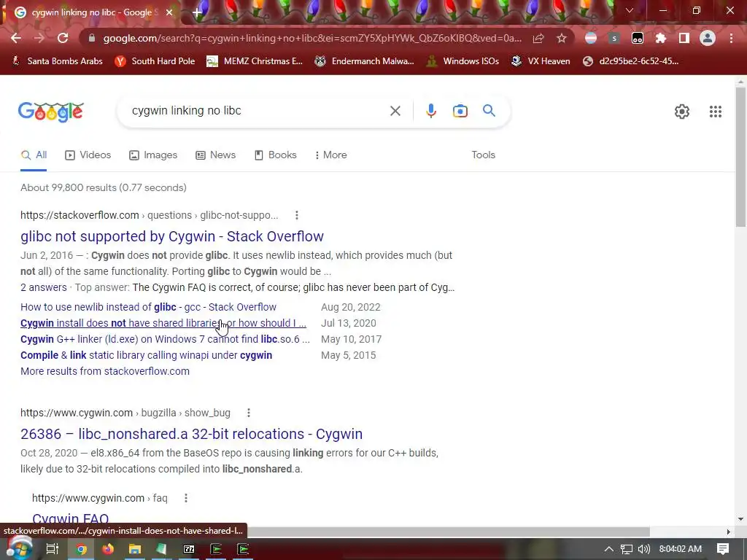Open the Tools search options
747x560 pixels.
coord(483,155)
